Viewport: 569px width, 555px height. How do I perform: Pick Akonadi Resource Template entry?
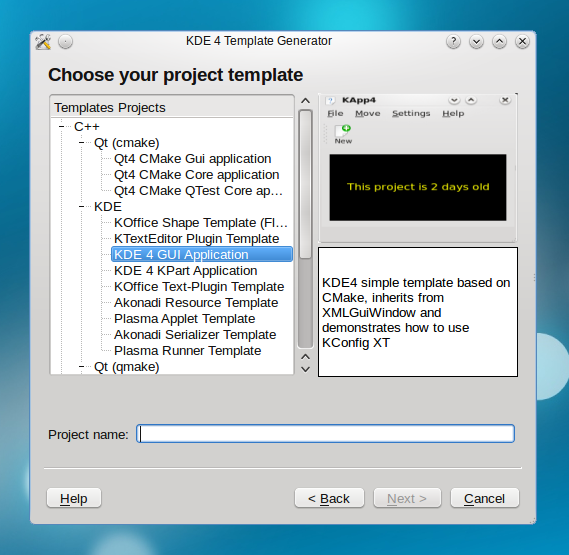196,302
